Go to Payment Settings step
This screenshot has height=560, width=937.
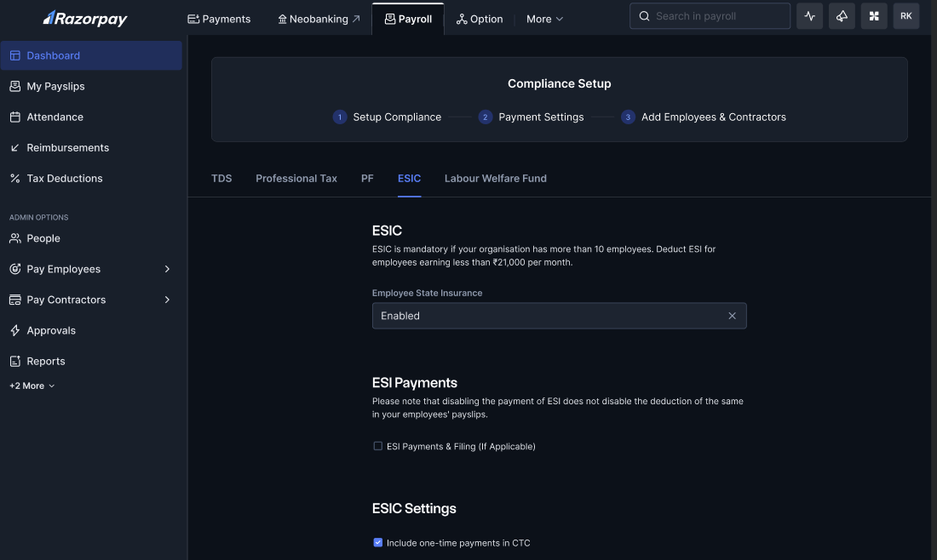[x=540, y=117]
